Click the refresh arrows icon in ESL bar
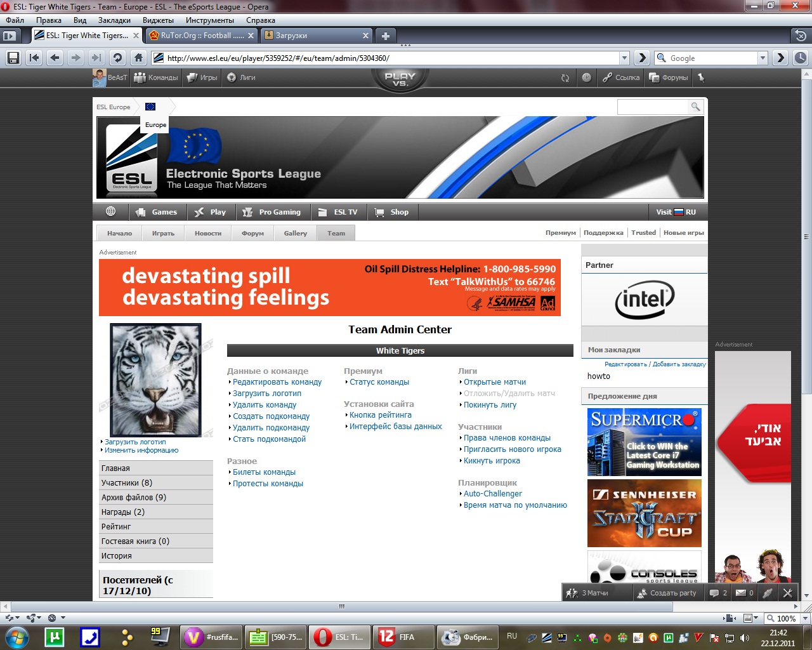Screen dimensions: 812x650 pyautogui.click(x=565, y=77)
